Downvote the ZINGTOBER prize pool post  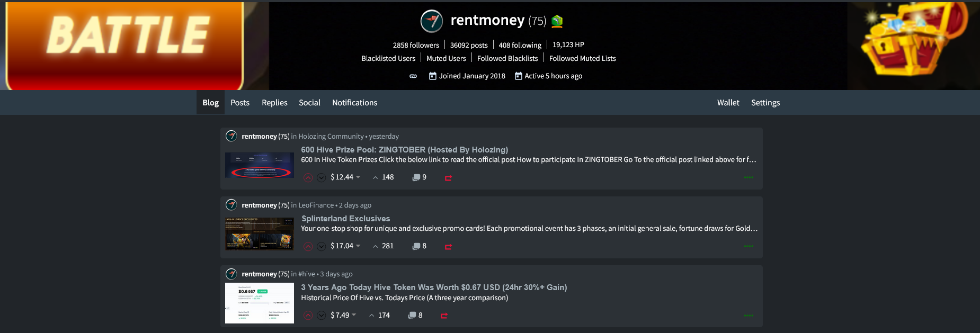point(321,178)
